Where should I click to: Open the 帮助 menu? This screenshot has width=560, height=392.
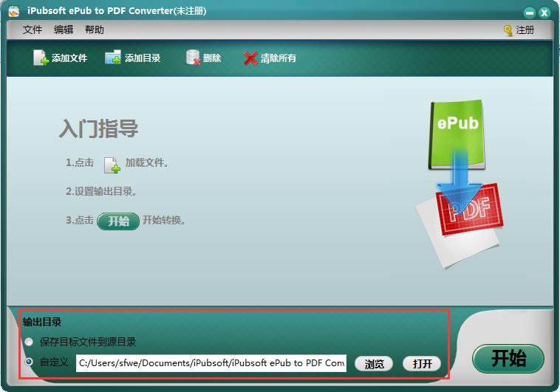95,30
